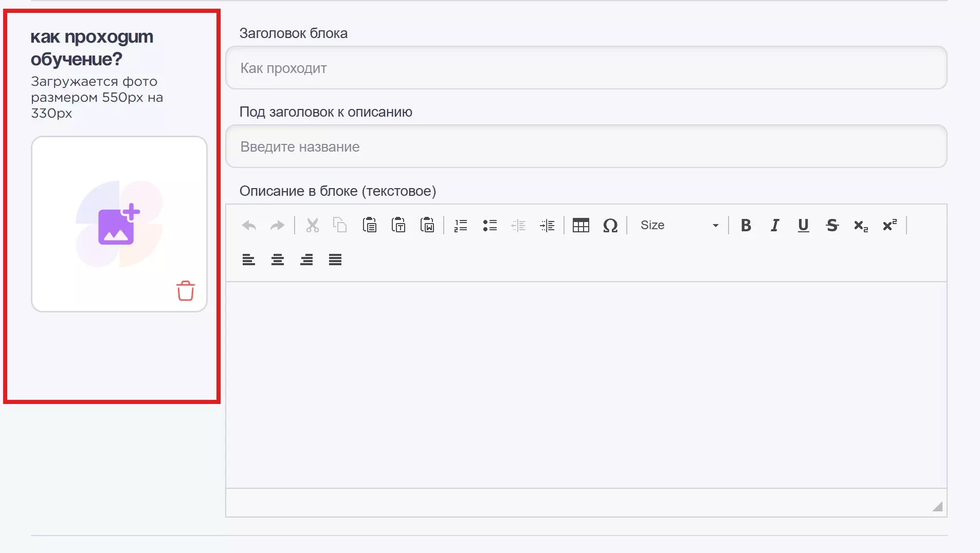Insert a numbered list

click(461, 225)
